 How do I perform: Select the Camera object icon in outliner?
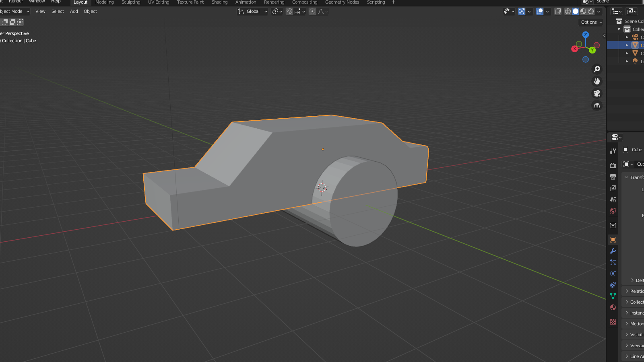pos(635,37)
